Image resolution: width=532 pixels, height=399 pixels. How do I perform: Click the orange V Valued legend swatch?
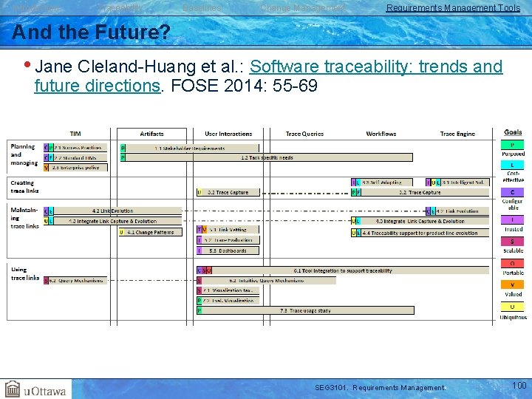(x=512, y=284)
